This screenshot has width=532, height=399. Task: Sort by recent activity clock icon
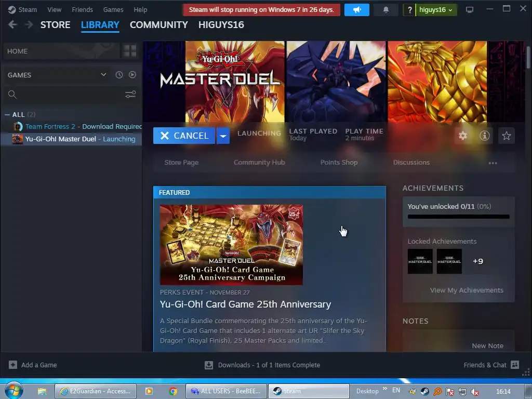pos(119,75)
